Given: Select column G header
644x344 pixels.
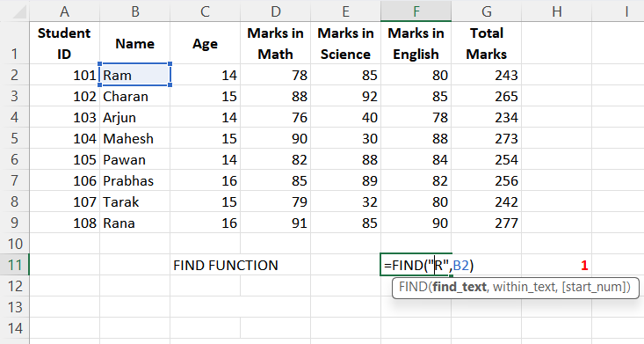Looking at the screenshot, I should click(x=486, y=11).
